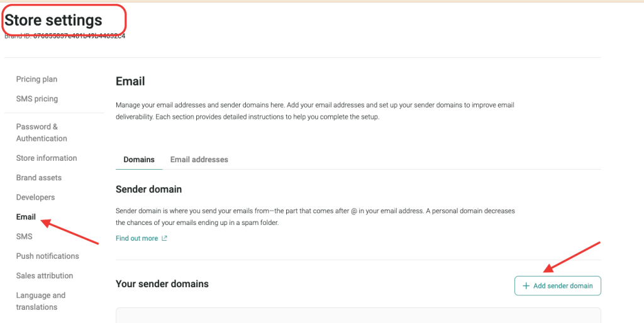Click the empty sender domains list panel

(x=358, y=315)
